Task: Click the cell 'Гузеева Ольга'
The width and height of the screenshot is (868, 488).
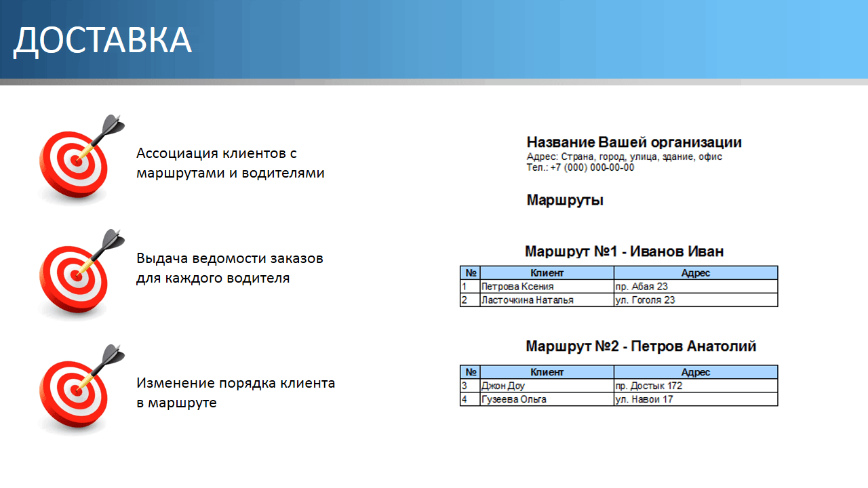Action: tap(547, 399)
